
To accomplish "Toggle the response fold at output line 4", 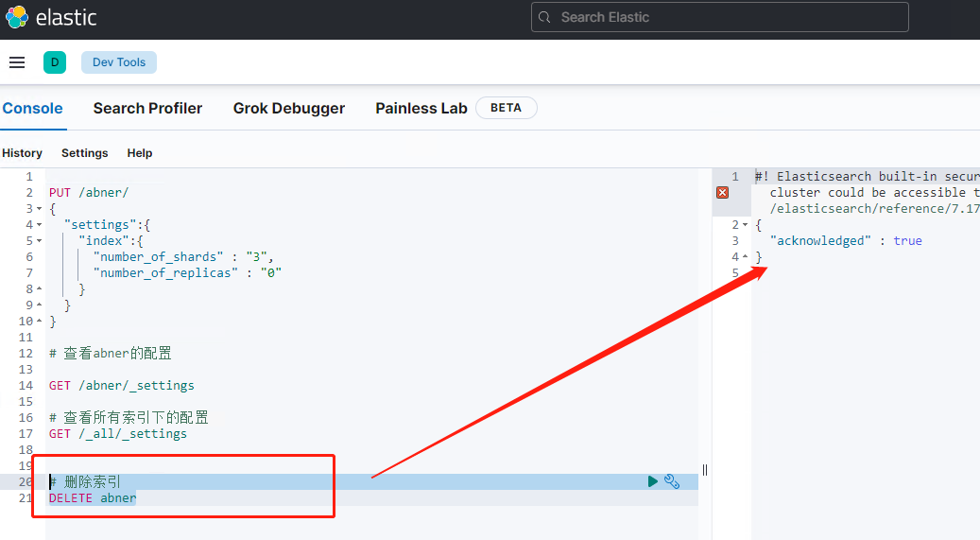I will 745,256.
